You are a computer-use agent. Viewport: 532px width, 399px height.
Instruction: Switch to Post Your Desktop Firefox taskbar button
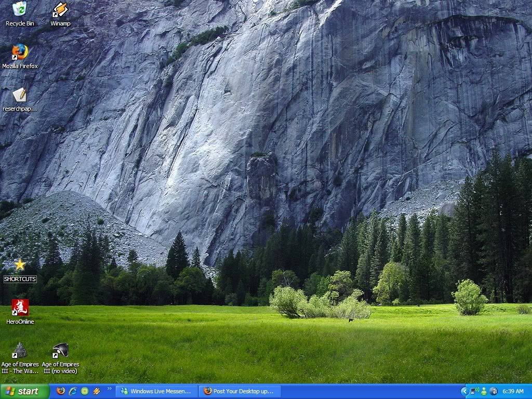240,391
